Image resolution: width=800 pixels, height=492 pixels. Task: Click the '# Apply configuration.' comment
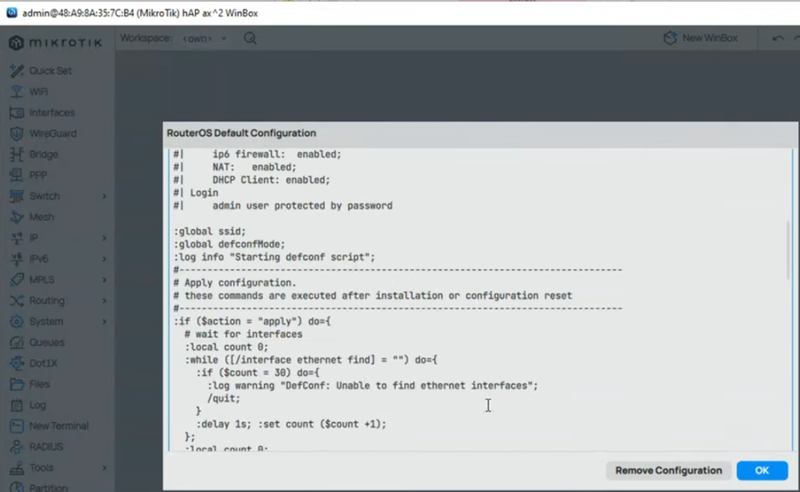pyautogui.click(x=235, y=283)
